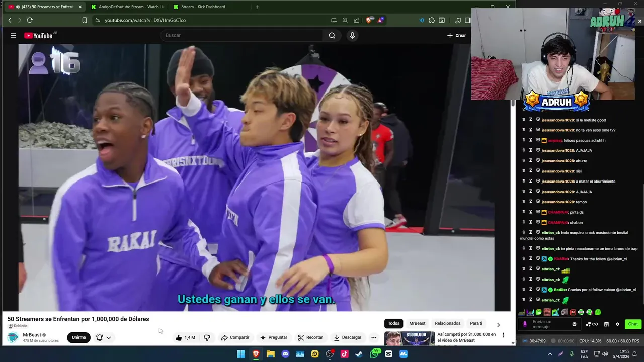Open Steam from the taskbar
Viewport: 644px width, 362px height.
[359, 354]
